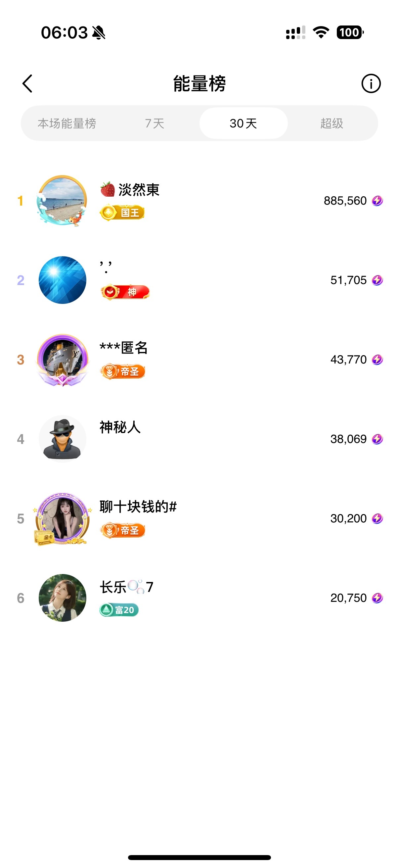Select the 30天 tab
The width and height of the screenshot is (399, 868).
click(243, 123)
